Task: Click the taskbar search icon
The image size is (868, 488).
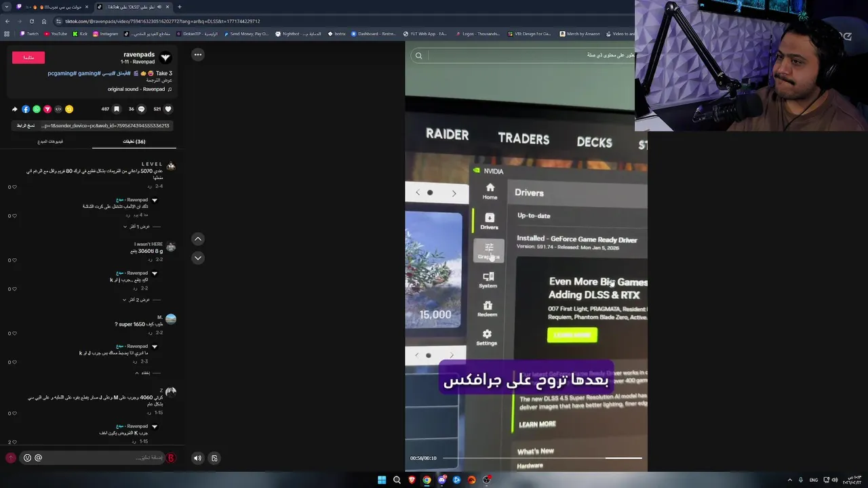Action: (x=397, y=480)
